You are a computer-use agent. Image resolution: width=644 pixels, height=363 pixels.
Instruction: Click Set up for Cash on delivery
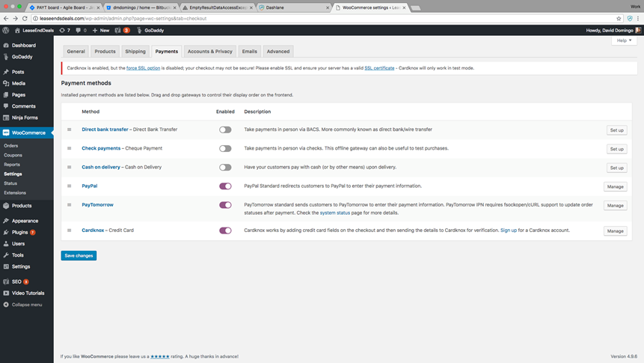coord(616,168)
